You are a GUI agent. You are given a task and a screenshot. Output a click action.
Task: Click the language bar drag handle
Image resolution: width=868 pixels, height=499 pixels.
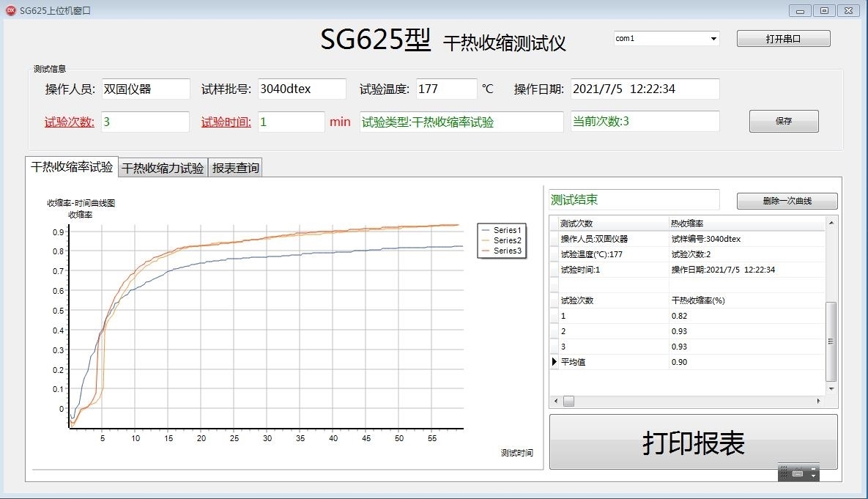[x=783, y=473]
